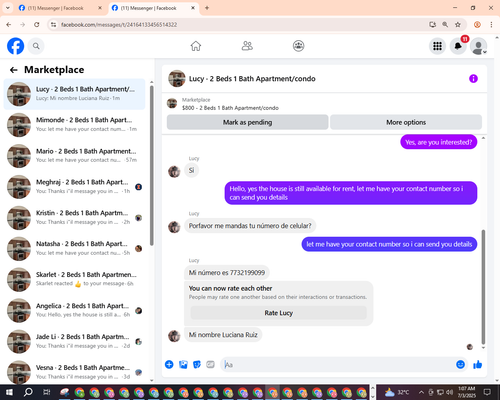Send a thumbs-up like

tap(478, 364)
